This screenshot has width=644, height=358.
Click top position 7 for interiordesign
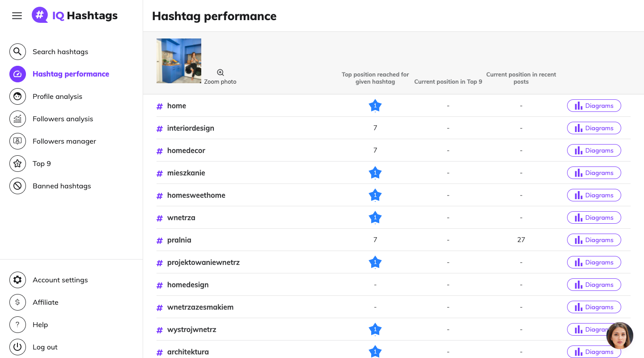click(x=375, y=128)
